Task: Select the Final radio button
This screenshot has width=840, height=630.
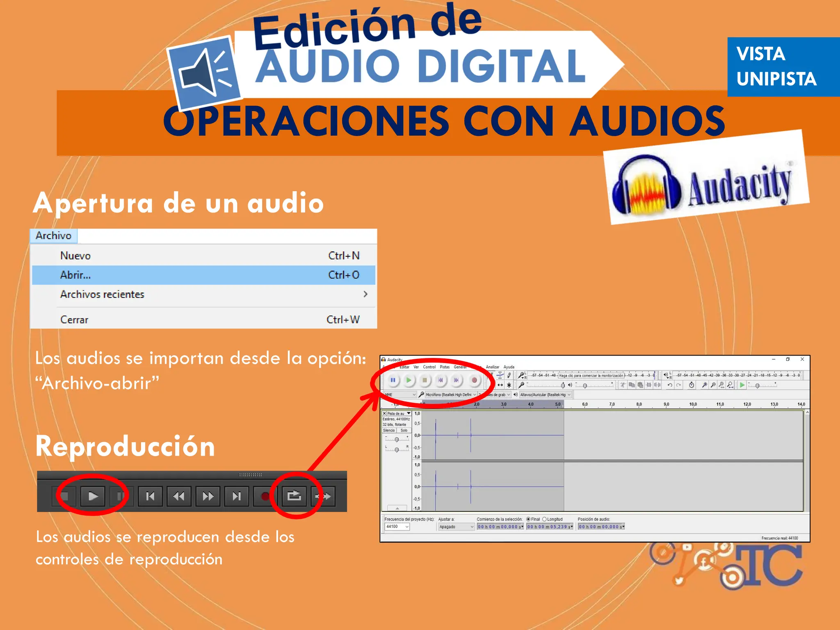Action: [528, 519]
